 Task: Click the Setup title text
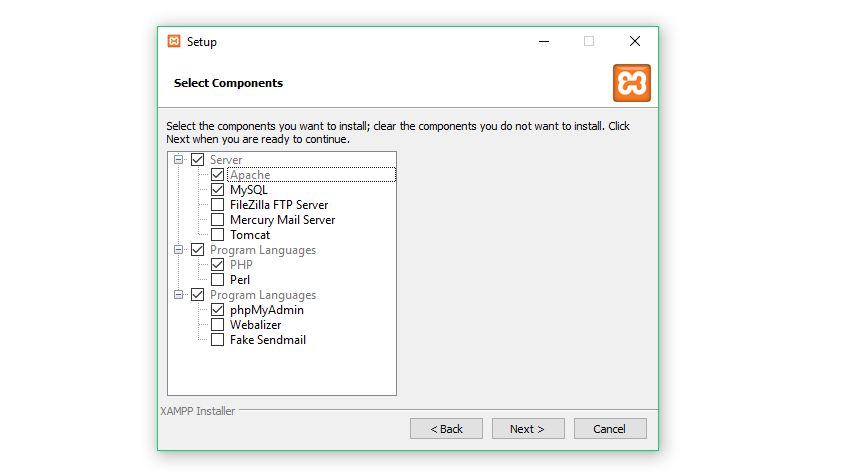[202, 42]
